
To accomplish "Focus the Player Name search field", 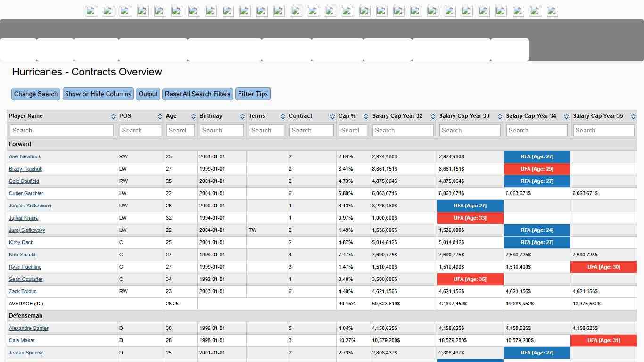I will (x=62, y=131).
